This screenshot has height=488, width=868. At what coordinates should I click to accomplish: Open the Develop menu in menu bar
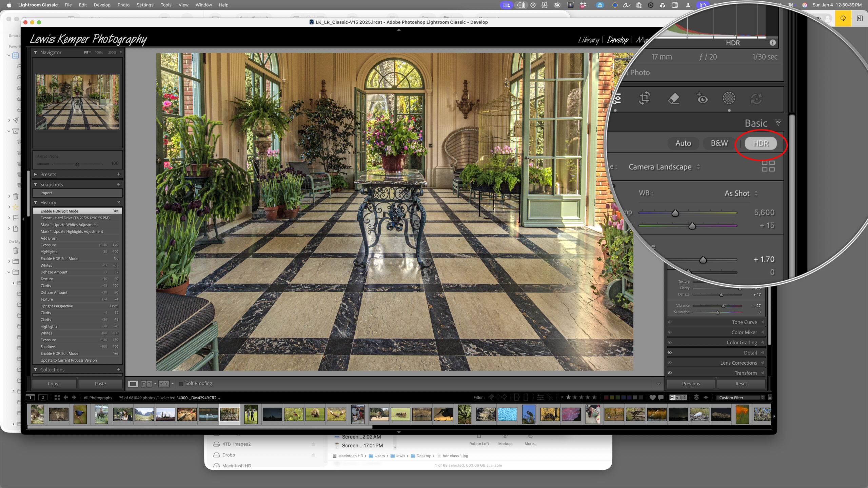[x=102, y=5]
